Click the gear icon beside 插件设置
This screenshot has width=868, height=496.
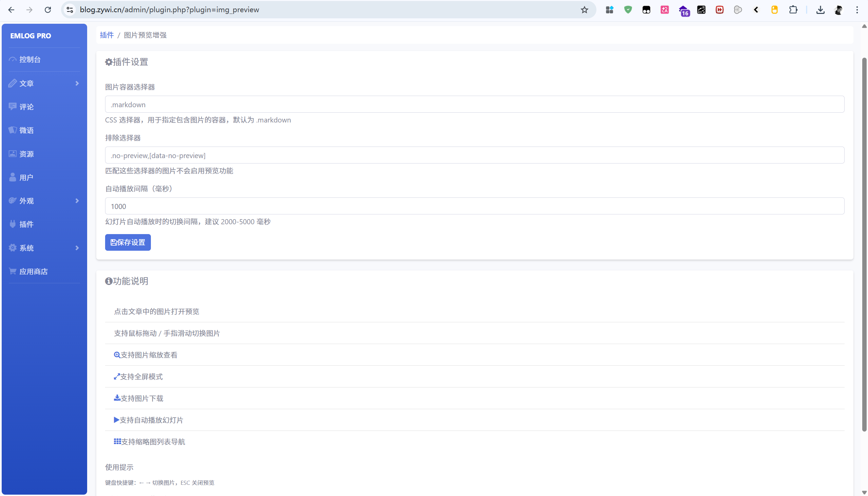point(108,62)
